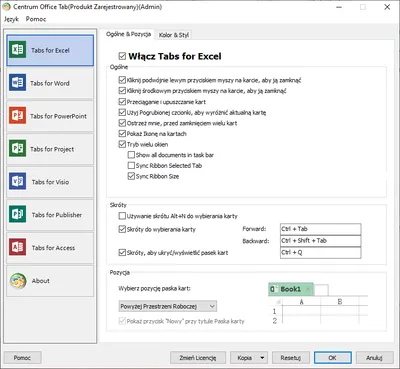Open the Pomoc menu
Viewport: 400px width, 369px height.
tap(36, 19)
